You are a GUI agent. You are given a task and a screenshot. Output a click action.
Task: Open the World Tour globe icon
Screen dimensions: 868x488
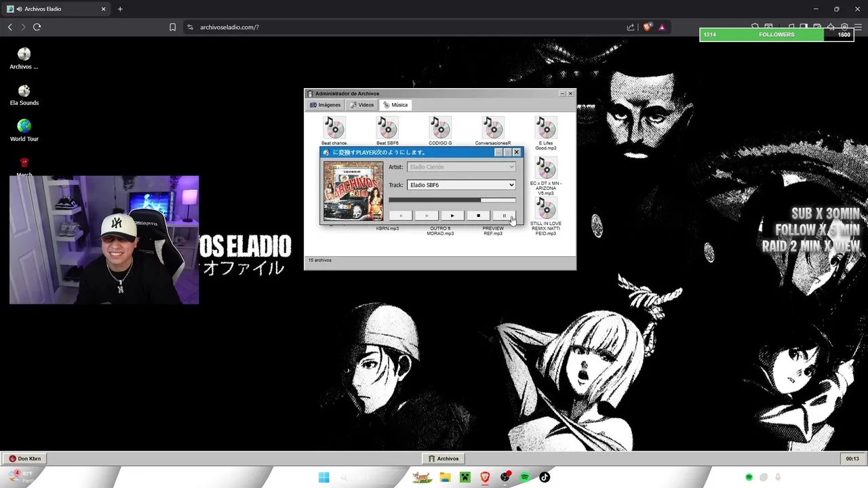click(x=24, y=130)
